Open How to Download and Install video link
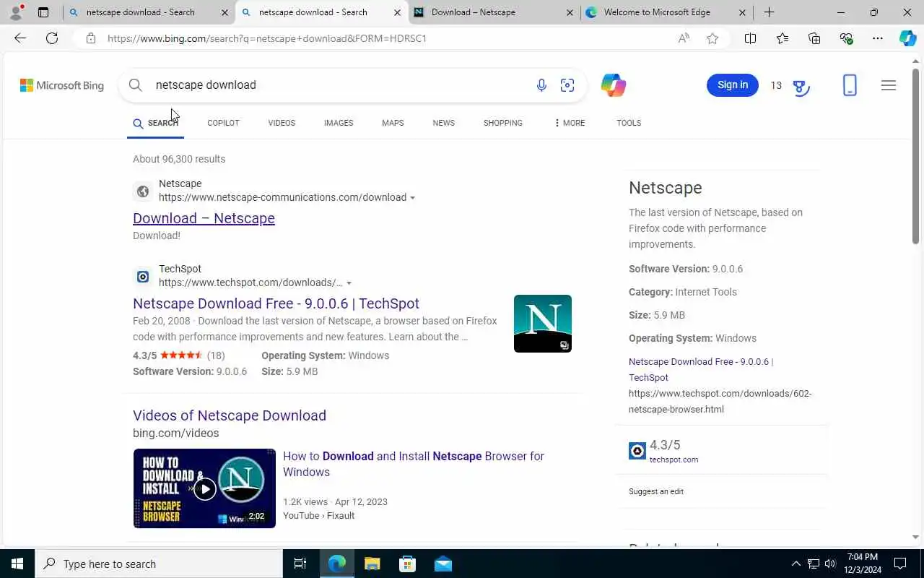This screenshot has width=924, height=578. 414,464
